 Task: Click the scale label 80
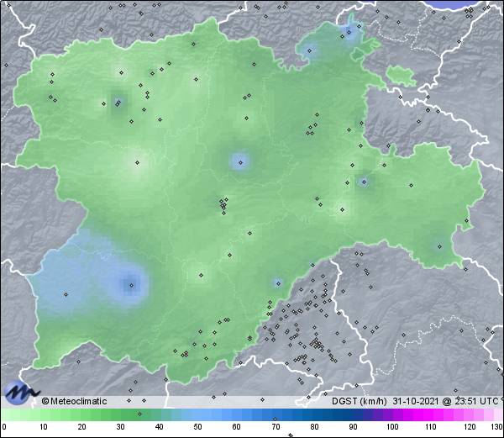pos(314,427)
